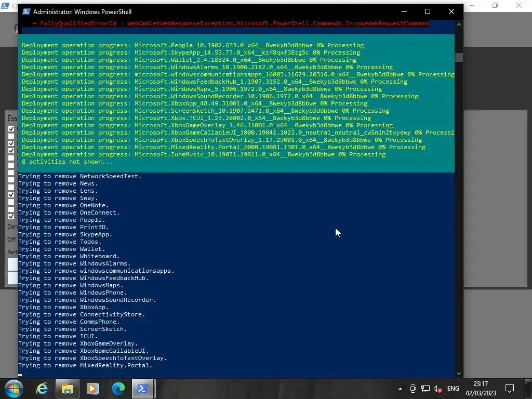Show hidden system tray icons
Screen dimensions: 532x399
[401, 389]
